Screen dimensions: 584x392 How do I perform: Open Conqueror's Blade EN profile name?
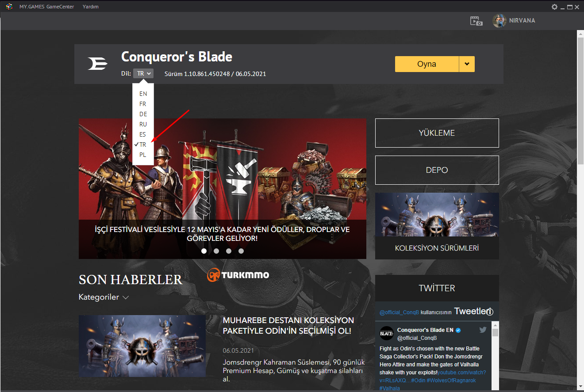[425, 330]
